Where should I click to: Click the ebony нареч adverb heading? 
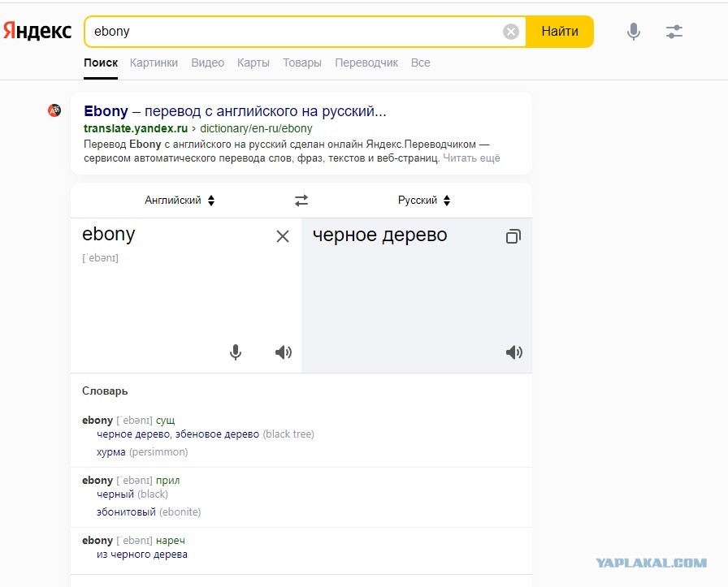pos(134,541)
